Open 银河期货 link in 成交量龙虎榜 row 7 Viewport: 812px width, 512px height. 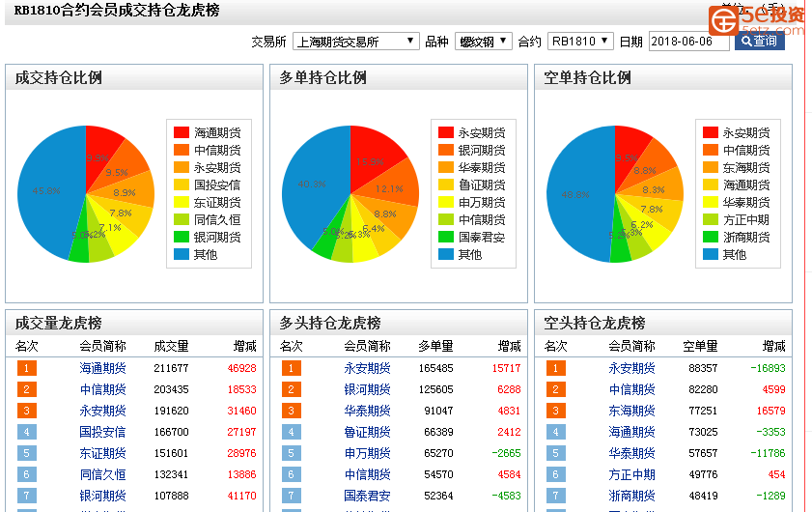[102, 496]
